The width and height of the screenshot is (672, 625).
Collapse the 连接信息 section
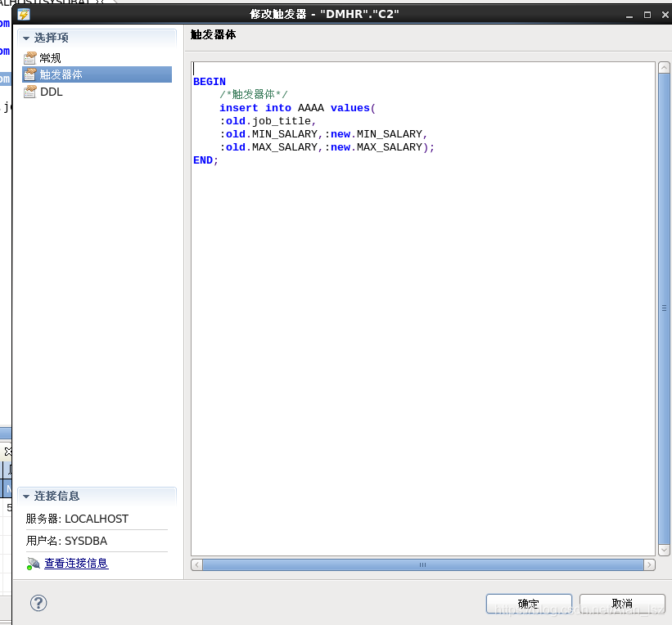(x=26, y=497)
